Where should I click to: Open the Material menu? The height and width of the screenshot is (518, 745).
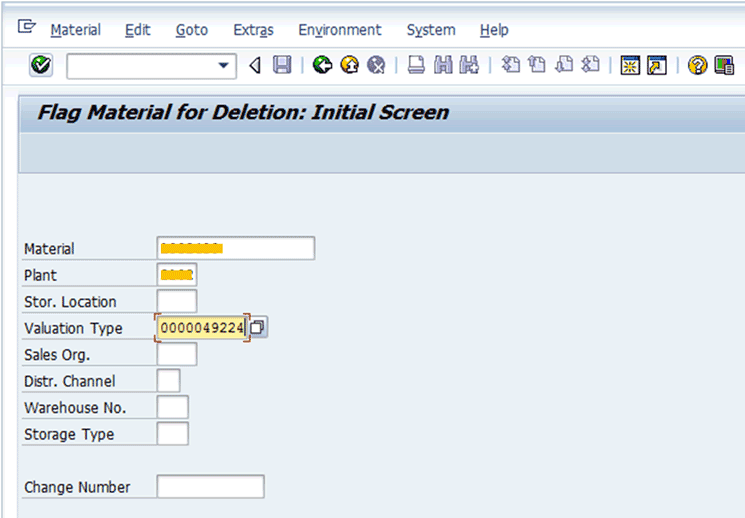click(76, 30)
